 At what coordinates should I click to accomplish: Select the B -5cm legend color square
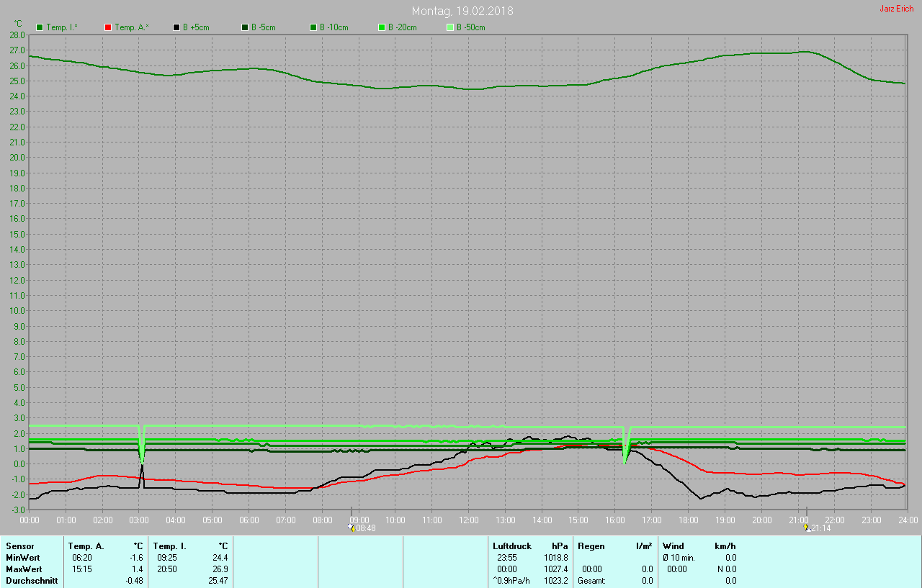[245, 27]
